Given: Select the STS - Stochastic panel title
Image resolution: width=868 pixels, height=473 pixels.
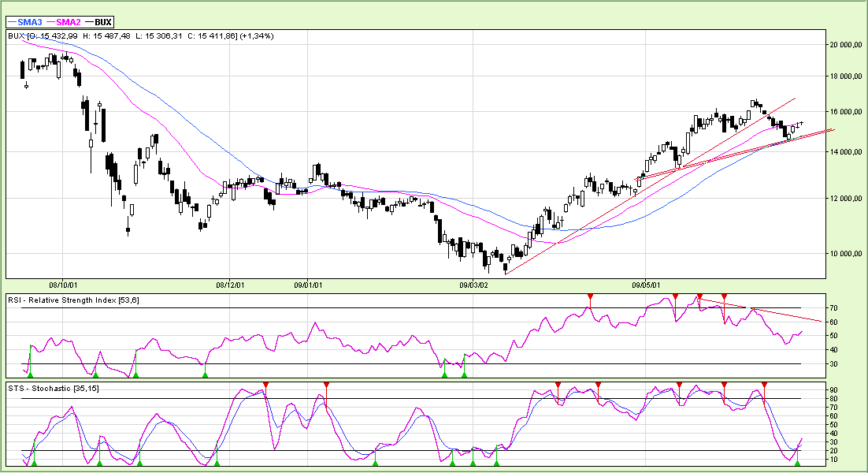Looking at the screenshot, I should coord(53,389).
